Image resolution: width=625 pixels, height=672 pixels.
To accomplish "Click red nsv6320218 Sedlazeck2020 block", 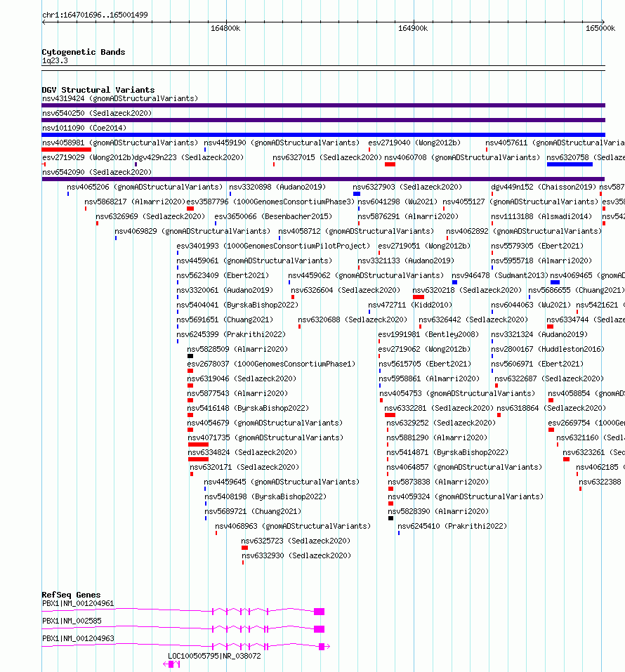I will 419,297.
